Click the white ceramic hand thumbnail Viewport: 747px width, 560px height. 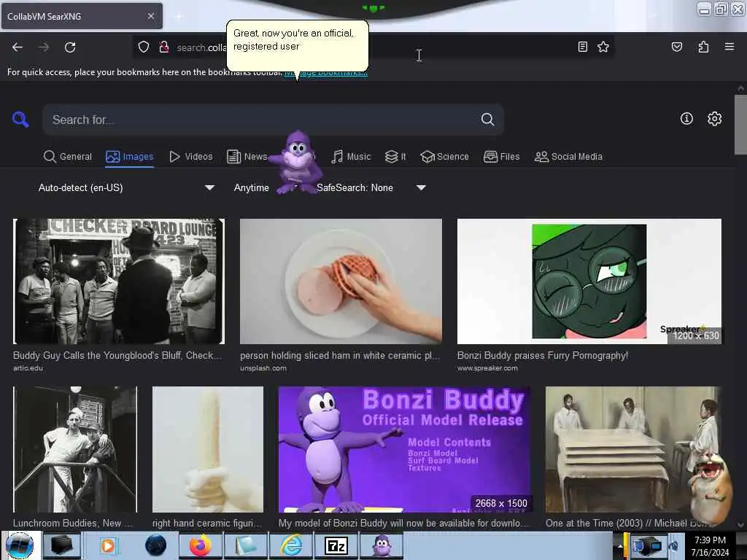(x=208, y=449)
